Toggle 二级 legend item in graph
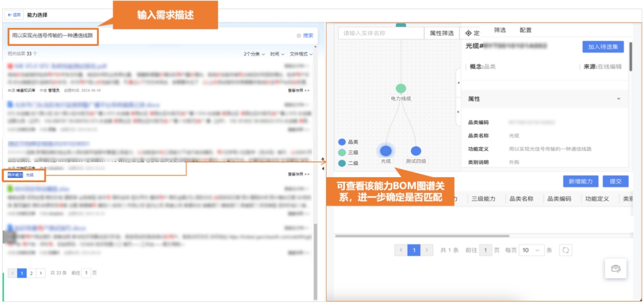644x305 pixels. click(x=342, y=163)
